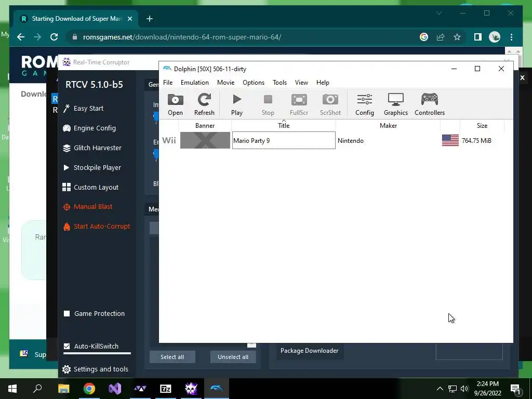The width and height of the screenshot is (532, 399).
Task: Open Glitch Harvester in RTCV
Action: pyautogui.click(x=92, y=148)
